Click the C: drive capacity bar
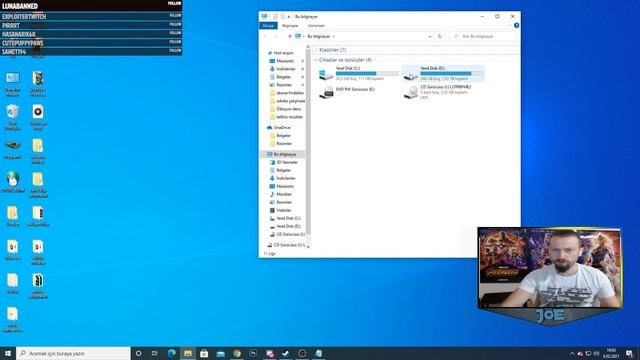Viewport: 640px width, 360px height. coord(367,73)
